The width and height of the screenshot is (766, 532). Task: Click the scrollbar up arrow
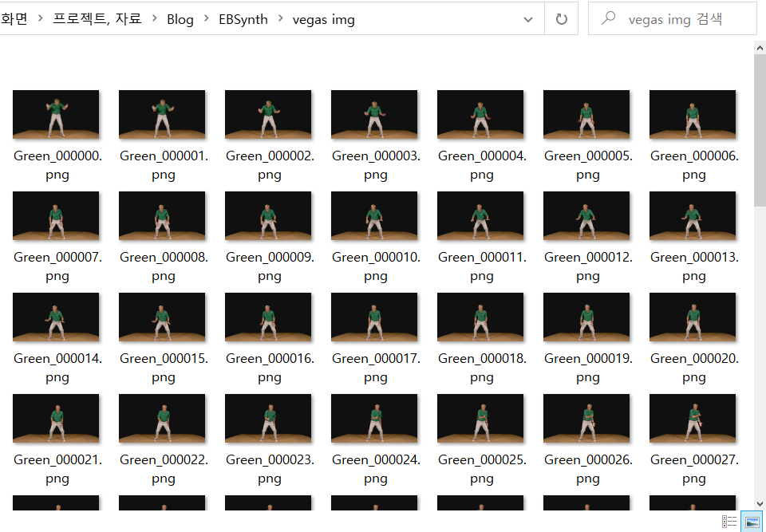760,48
